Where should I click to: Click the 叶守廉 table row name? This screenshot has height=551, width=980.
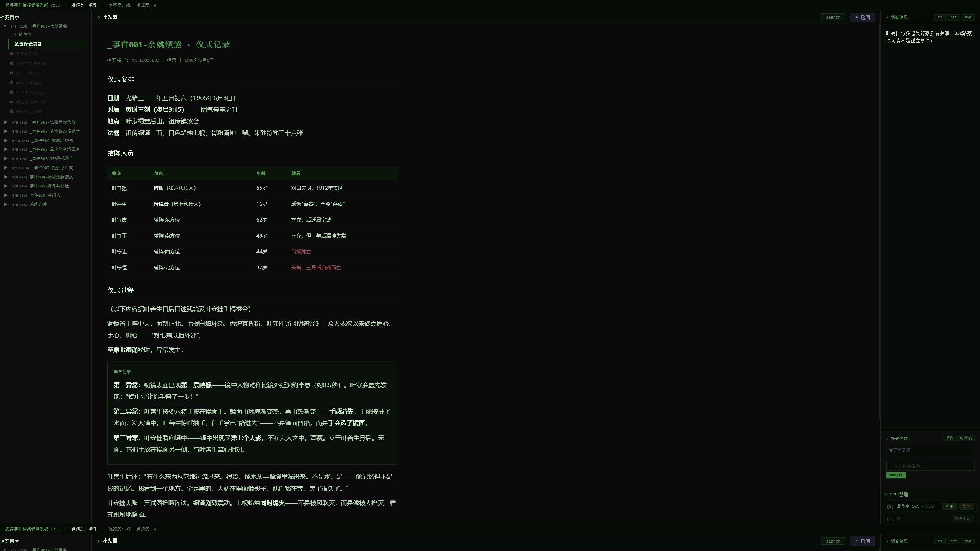tap(119, 220)
